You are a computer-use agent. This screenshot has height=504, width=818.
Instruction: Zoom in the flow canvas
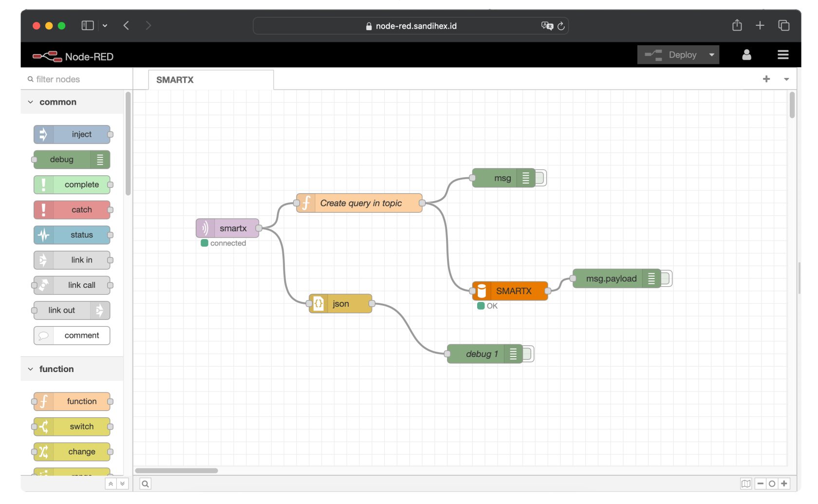[x=784, y=484]
